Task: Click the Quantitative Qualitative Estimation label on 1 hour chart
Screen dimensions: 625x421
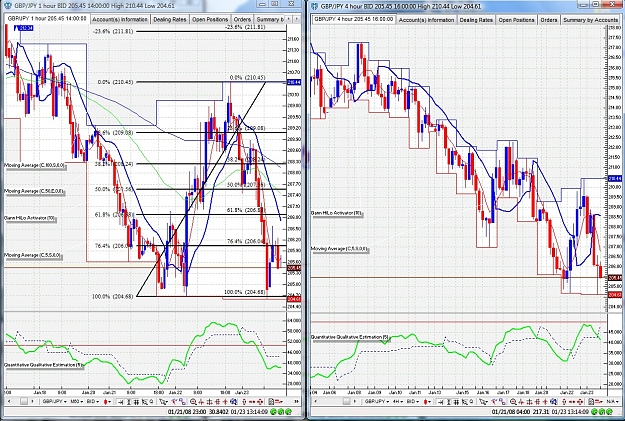Action: click(44, 365)
